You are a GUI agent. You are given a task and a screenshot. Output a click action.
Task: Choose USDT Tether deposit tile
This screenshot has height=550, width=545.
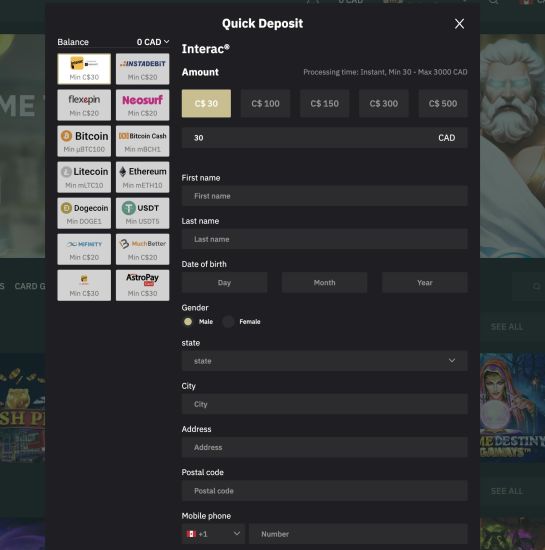pos(142,213)
